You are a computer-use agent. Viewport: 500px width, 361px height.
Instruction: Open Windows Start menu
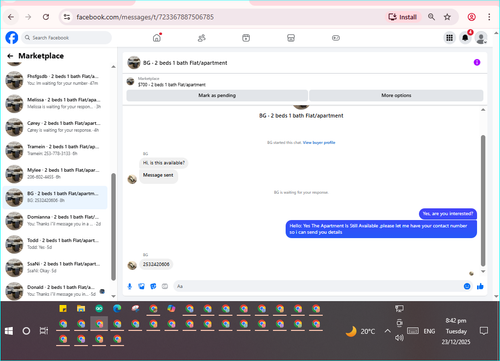9,331
